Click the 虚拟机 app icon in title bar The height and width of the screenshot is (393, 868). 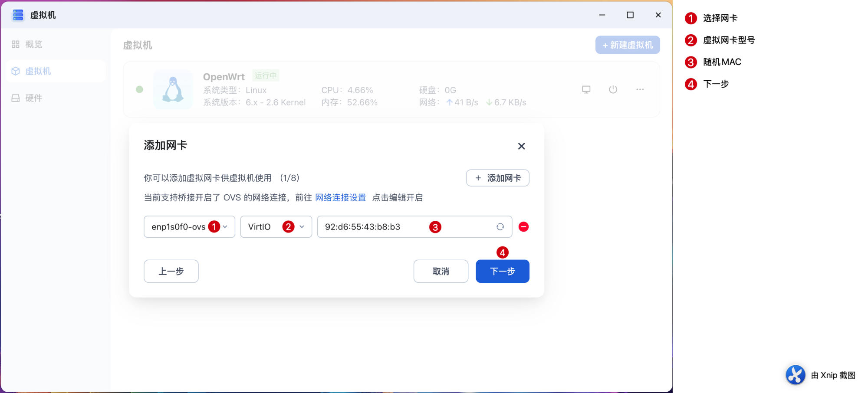tap(18, 15)
